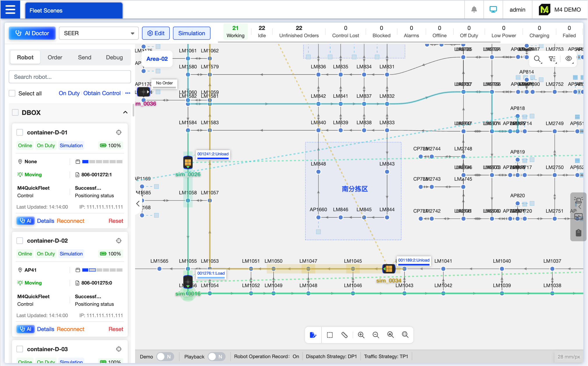Switch to the Order tab
The image size is (588, 366).
55,57
